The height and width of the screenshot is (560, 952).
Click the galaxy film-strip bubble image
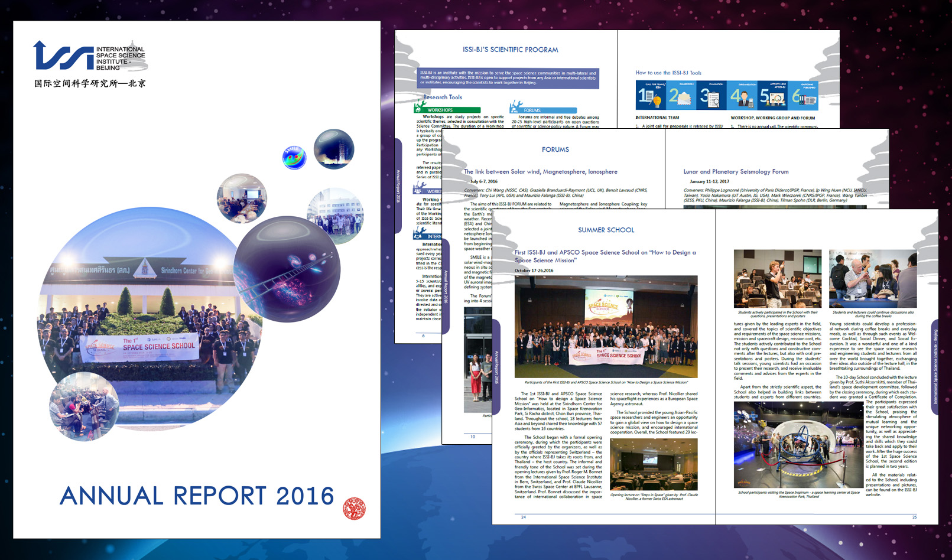point(287,269)
